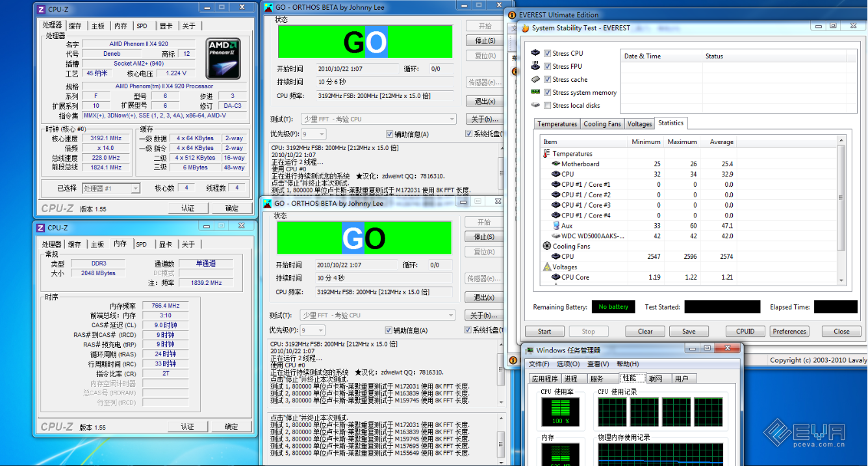
Task: Click the AMD Phenom II logo in CPU-Z
Action: pyautogui.click(x=223, y=59)
